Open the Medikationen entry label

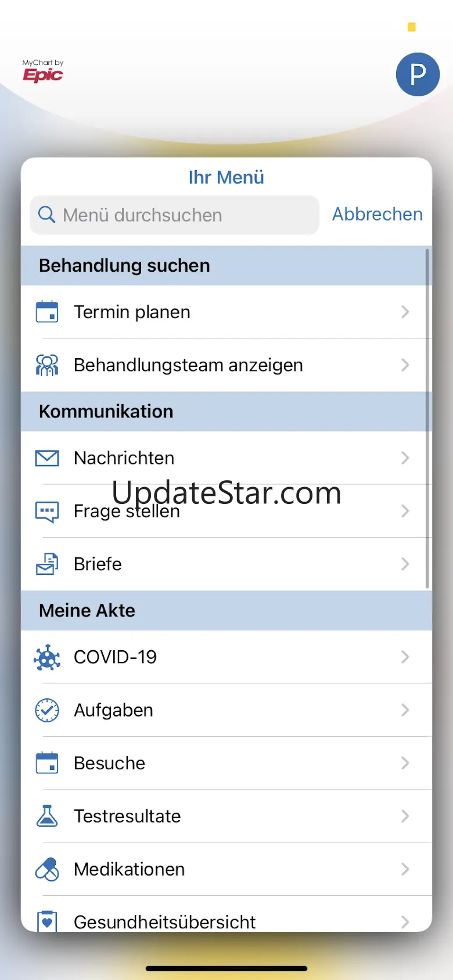(x=130, y=869)
